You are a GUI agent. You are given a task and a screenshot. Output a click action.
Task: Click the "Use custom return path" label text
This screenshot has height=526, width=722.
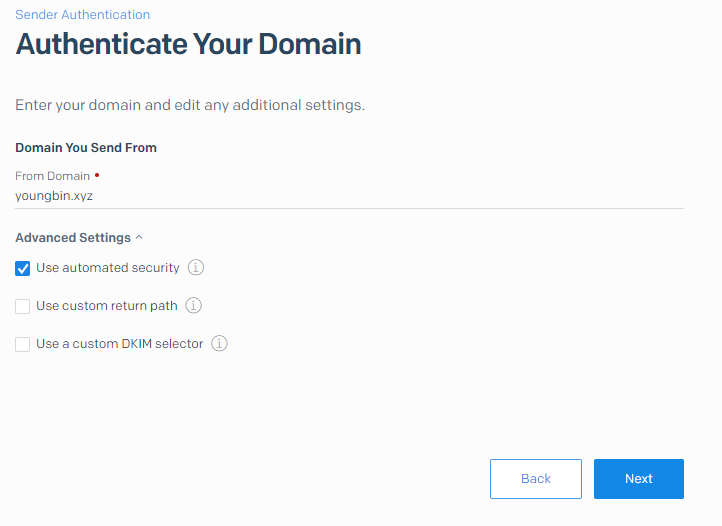click(x=106, y=306)
